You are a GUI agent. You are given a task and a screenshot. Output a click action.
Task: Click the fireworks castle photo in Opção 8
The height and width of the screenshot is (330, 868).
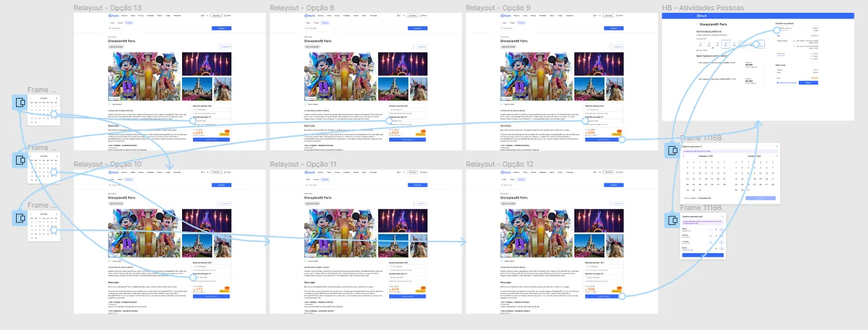pyautogui.click(x=403, y=63)
